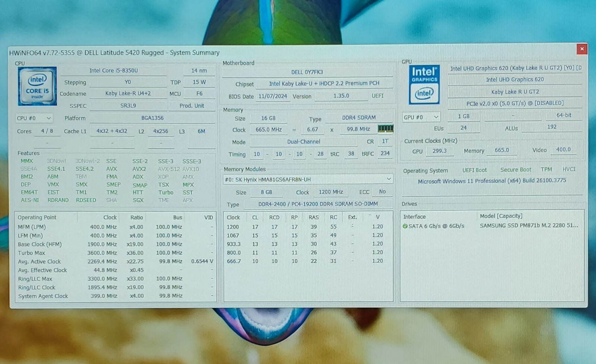Click the MFM (LPM) operating point row
This screenshot has height=364, width=596.
115,227
